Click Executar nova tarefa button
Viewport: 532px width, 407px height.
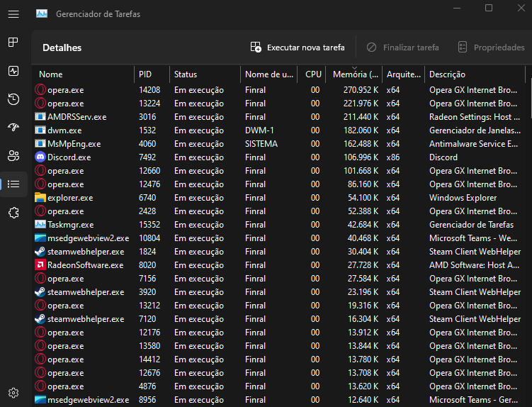(298, 48)
